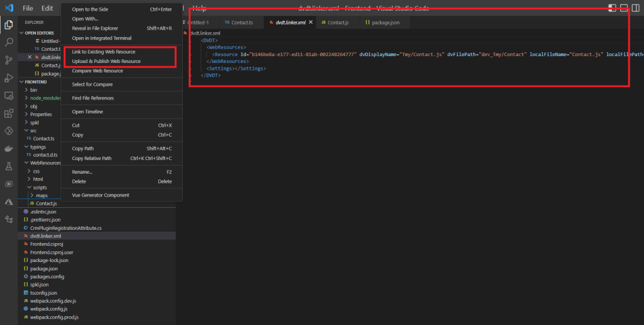Open .eslintrc.json file

(43, 212)
